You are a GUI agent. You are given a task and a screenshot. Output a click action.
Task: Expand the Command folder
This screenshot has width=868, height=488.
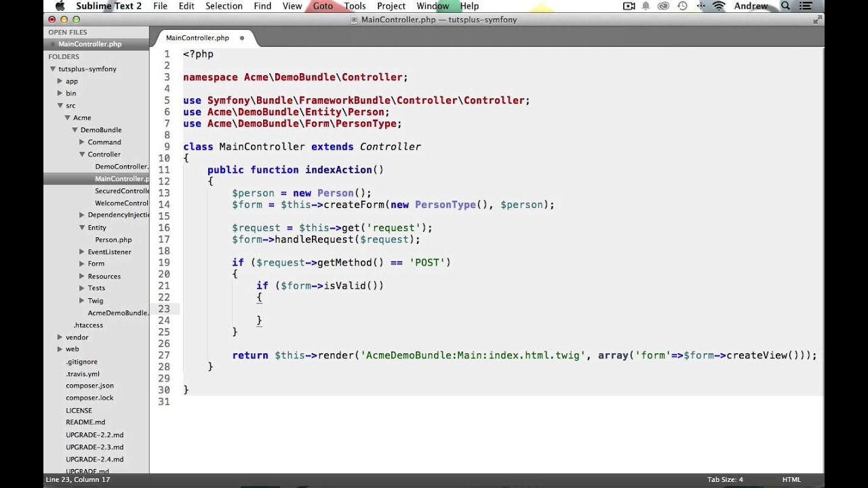(x=81, y=142)
